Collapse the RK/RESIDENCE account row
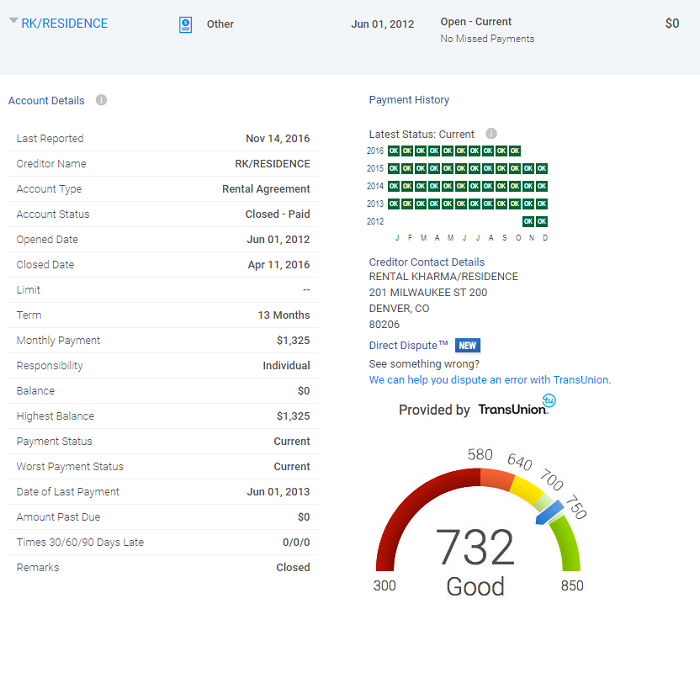This screenshot has height=683, width=700. point(13,22)
